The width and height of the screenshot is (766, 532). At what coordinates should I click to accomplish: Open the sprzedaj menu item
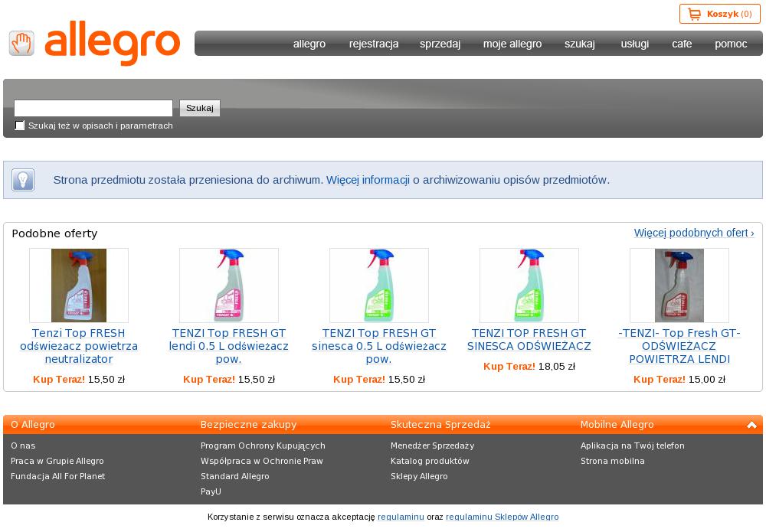(440, 44)
